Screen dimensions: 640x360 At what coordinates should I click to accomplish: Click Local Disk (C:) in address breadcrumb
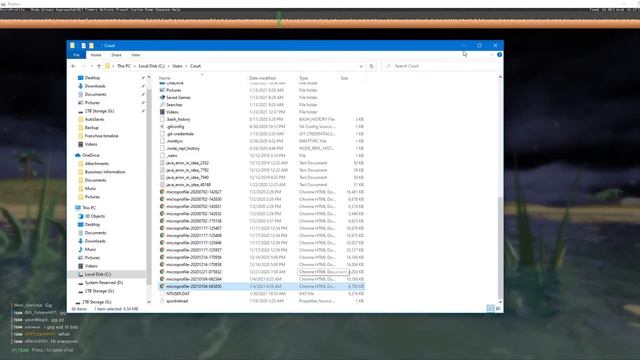tap(151, 66)
